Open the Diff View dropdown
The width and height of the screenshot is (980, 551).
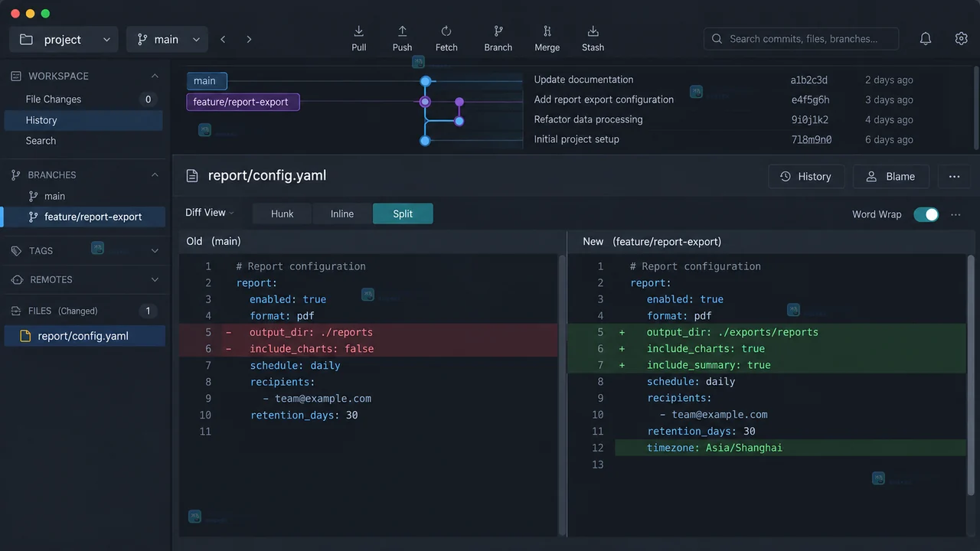click(x=210, y=213)
